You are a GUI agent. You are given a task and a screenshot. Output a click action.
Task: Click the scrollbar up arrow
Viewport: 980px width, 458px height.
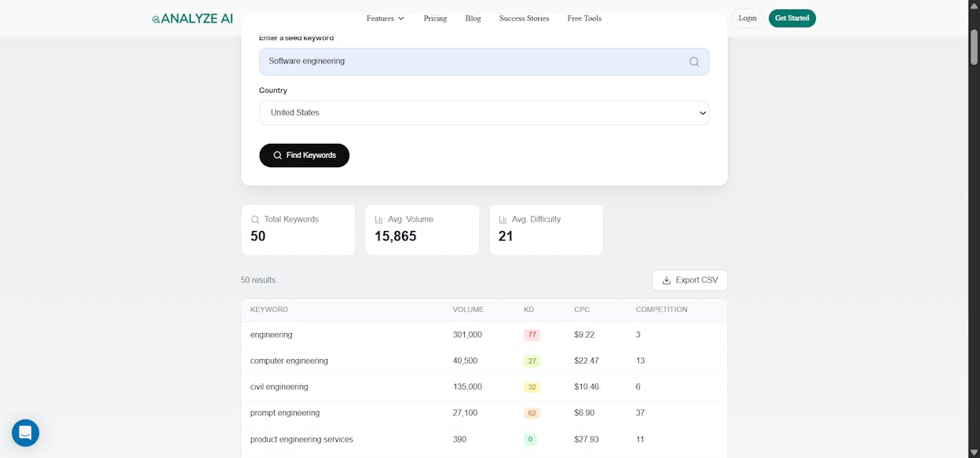coord(974,6)
